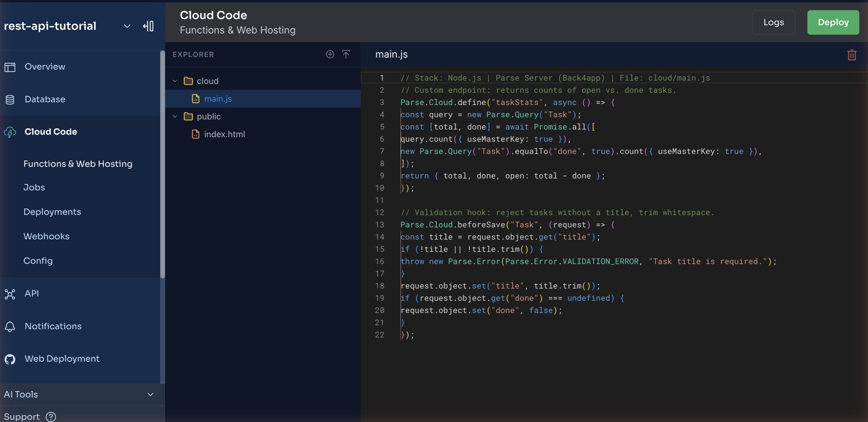
Task: Click the Overview window icon
Action: click(x=10, y=67)
